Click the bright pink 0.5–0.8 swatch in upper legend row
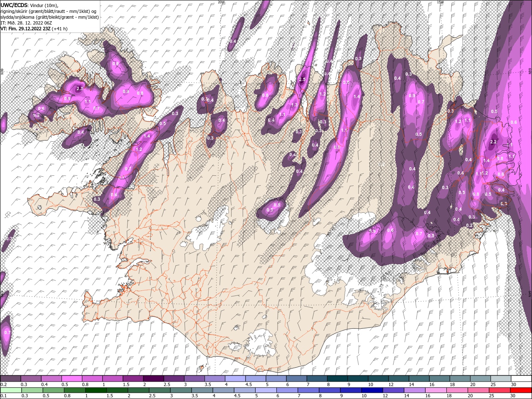 (x=71, y=379)
